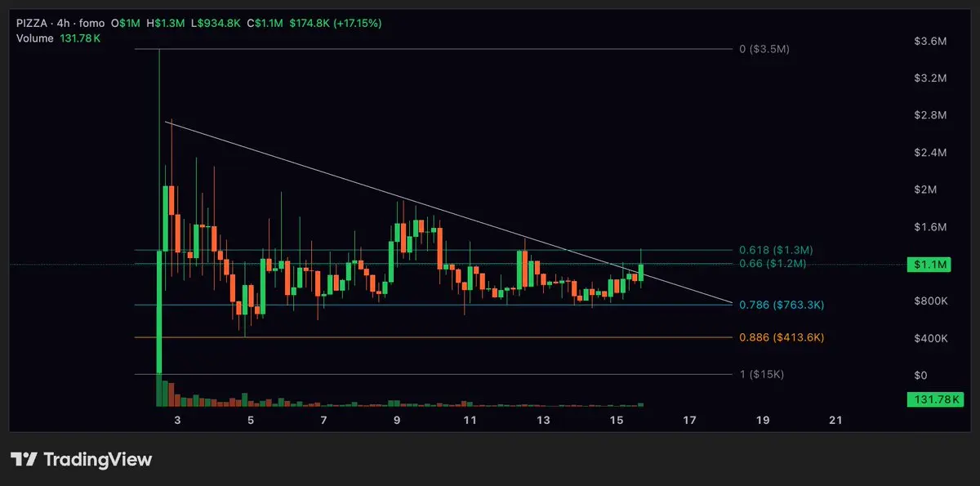980x486 pixels.
Task: Click the green current price tag $1.1M
Action: pyautogui.click(x=929, y=264)
